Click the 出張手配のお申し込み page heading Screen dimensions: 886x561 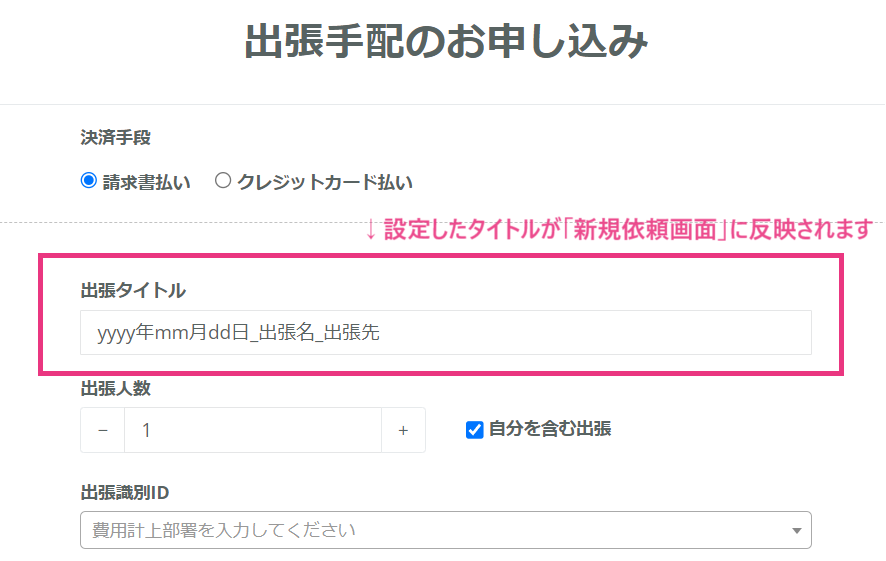(x=446, y=44)
